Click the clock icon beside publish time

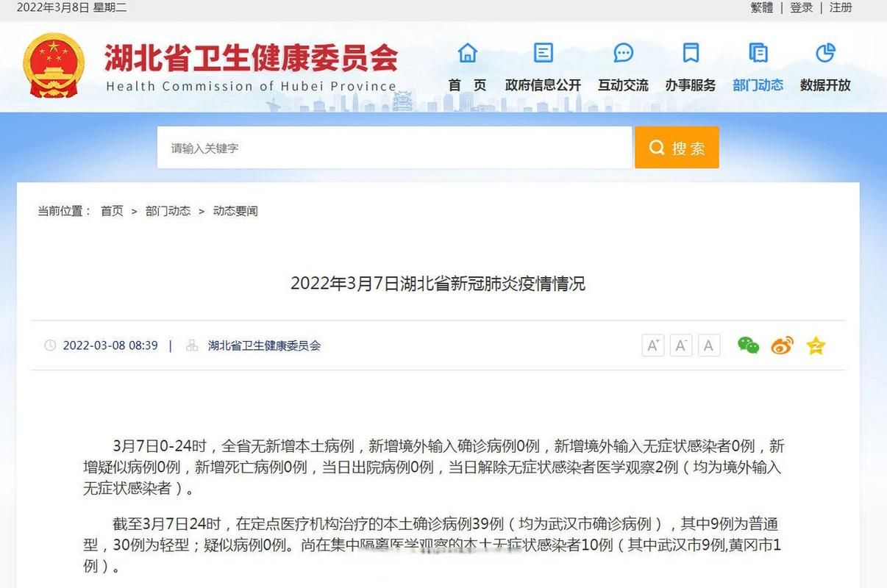[50, 345]
